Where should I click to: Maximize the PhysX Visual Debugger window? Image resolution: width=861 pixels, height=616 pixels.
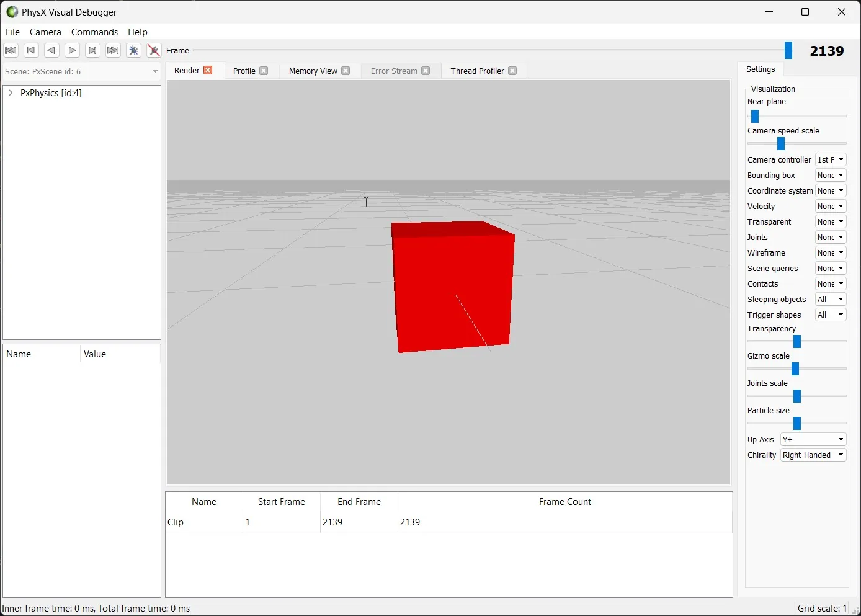(805, 12)
